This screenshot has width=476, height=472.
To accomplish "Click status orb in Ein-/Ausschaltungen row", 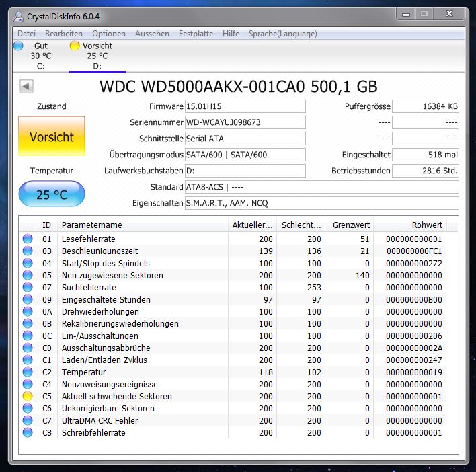I will tap(28, 336).
